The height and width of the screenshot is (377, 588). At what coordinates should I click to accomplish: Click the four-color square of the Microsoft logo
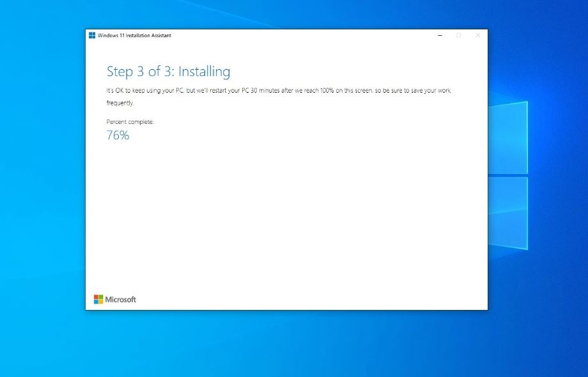coord(98,298)
